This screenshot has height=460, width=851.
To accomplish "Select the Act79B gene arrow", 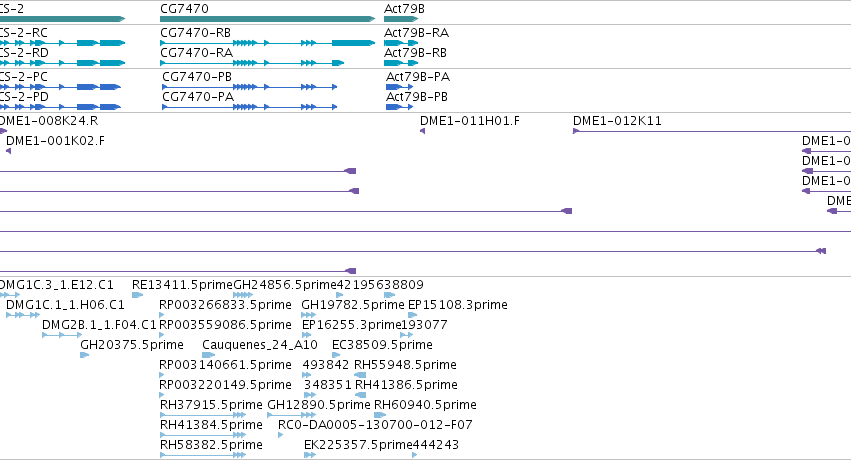I will click(x=401, y=19).
